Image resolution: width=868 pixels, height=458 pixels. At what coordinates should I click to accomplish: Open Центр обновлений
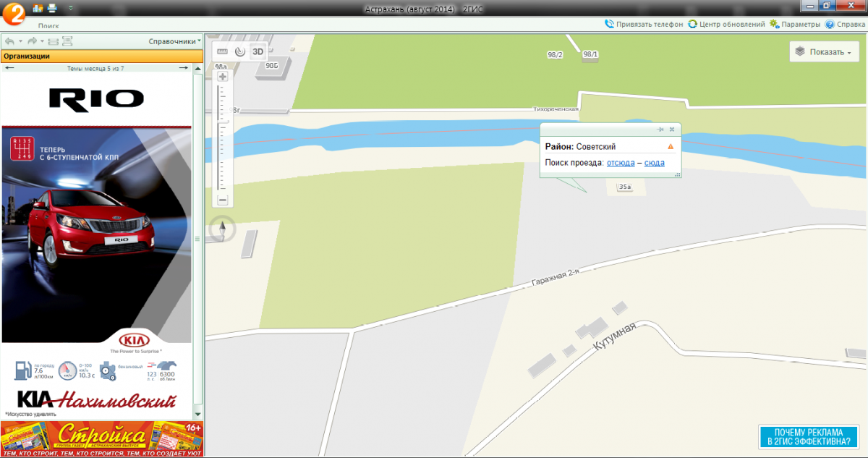point(726,24)
